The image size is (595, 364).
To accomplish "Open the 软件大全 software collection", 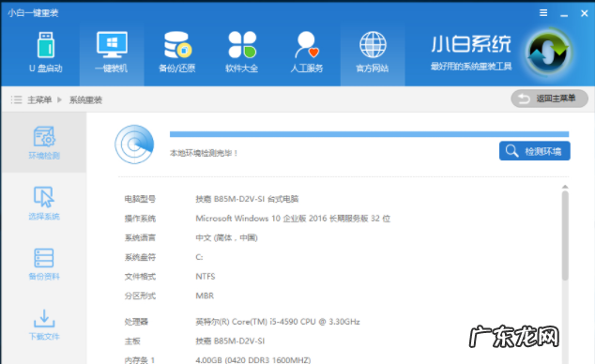I will pyautogui.click(x=242, y=52).
